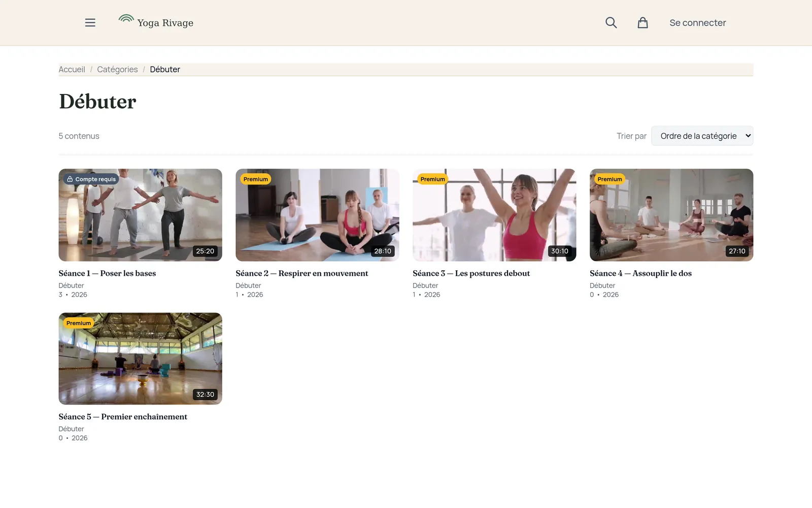Open the hamburger navigation menu
This screenshot has height=508, width=812.
[90, 23]
